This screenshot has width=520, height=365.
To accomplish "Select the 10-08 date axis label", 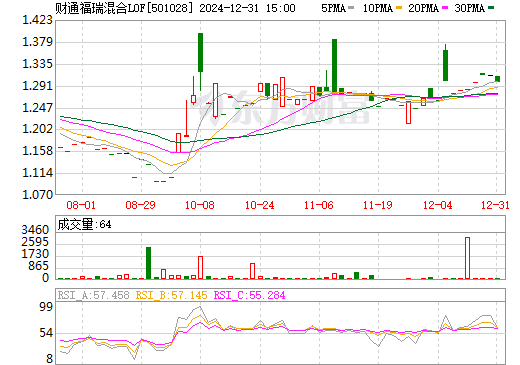I will [x=200, y=205].
